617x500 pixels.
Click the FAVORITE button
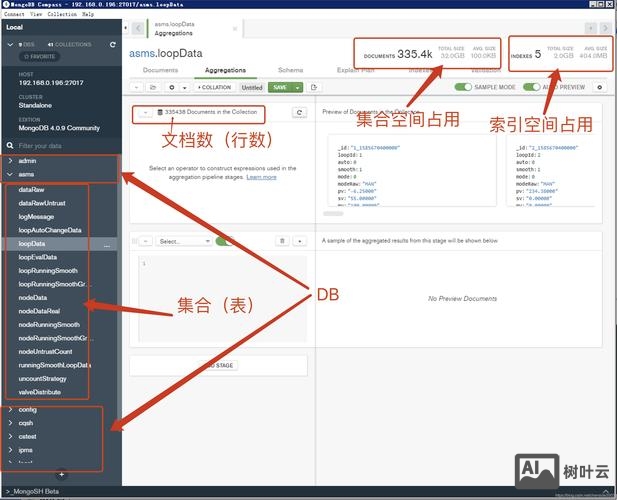pos(39,57)
